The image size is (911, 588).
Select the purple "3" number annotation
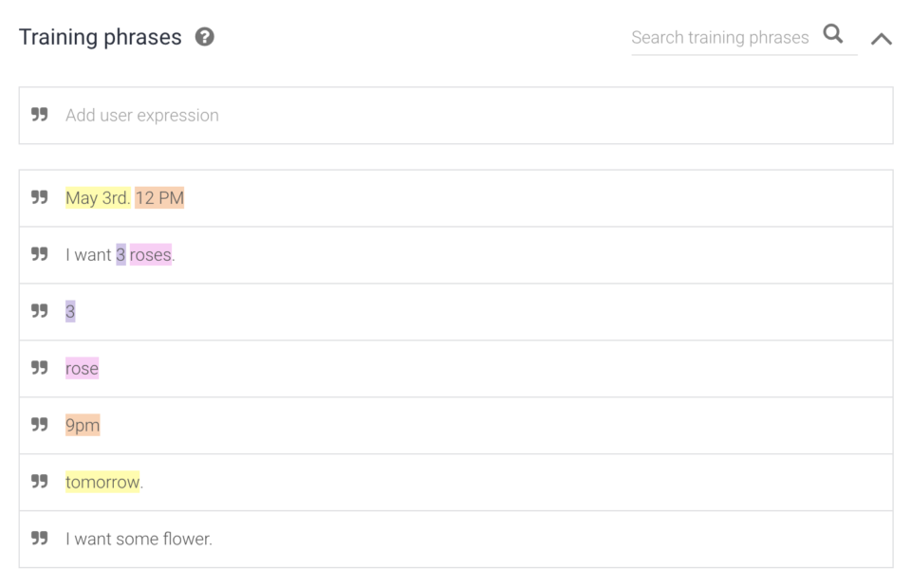tap(122, 254)
